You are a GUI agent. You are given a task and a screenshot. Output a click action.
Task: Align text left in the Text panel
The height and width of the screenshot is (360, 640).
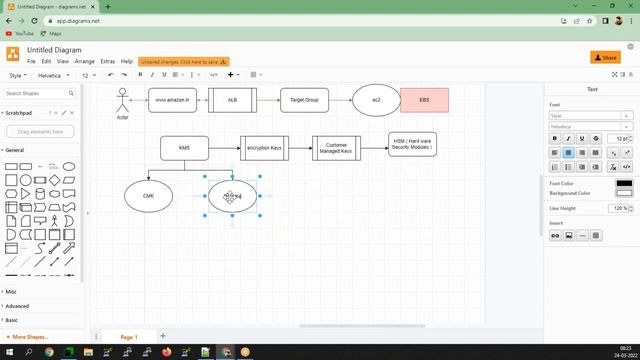[x=555, y=153]
